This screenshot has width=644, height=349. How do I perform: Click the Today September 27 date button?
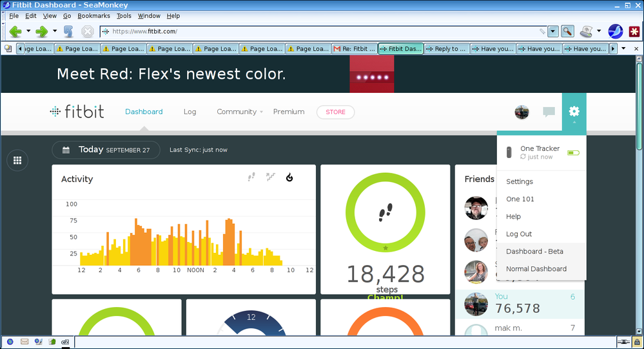(x=106, y=150)
